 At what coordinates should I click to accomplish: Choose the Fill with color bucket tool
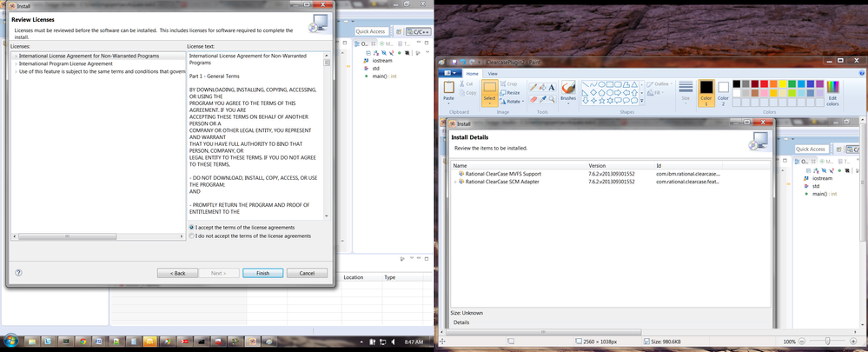click(542, 87)
